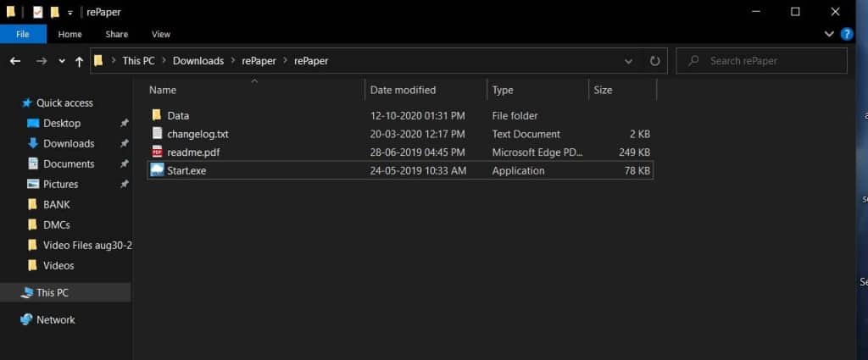Go forward with the right arrow
The width and height of the screenshot is (868, 360).
pos(42,61)
